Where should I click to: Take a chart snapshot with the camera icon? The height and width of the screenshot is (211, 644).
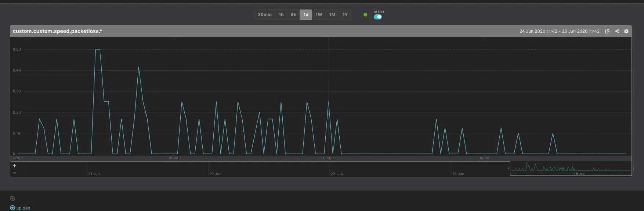coord(608,31)
